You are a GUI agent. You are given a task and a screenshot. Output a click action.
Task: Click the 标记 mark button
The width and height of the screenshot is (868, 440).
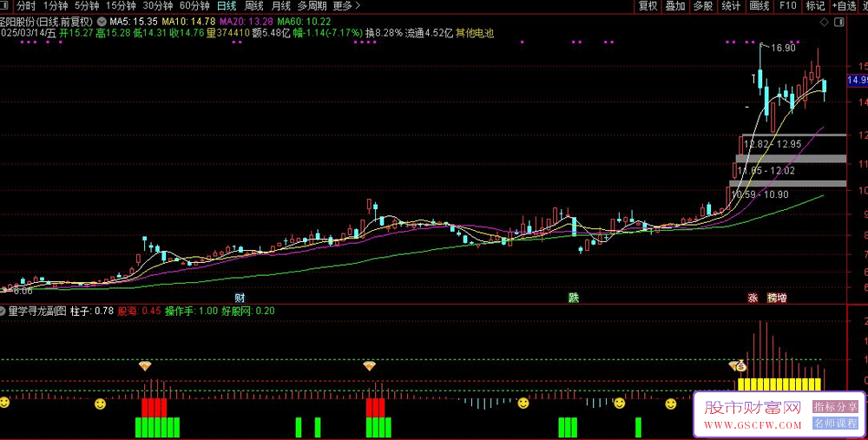click(815, 6)
